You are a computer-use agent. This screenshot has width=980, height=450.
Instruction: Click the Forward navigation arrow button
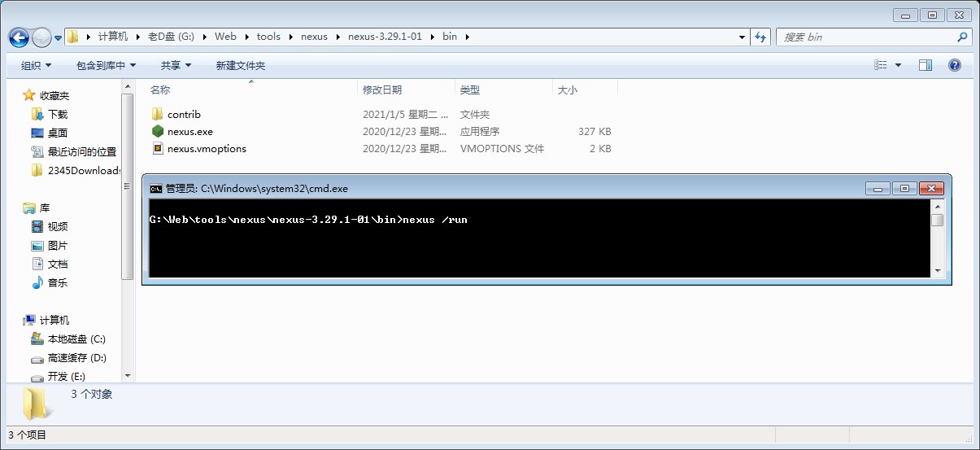pyautogui.click(x=41, y=37)
